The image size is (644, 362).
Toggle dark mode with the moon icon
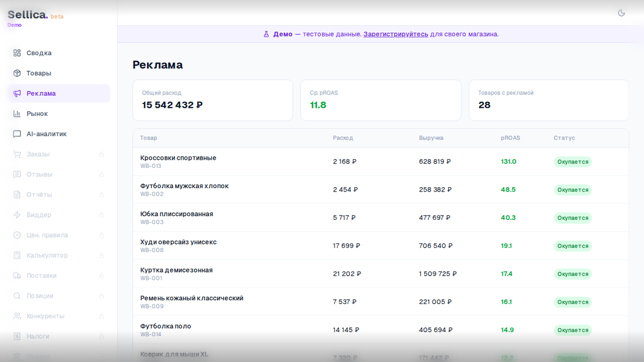point(621,12)
